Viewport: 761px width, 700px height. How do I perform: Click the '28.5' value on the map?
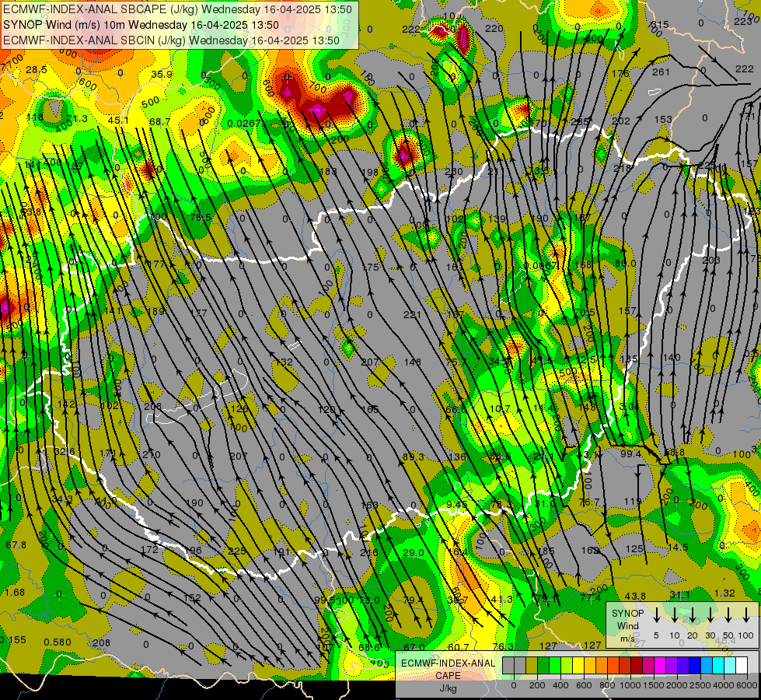[37, 70]
